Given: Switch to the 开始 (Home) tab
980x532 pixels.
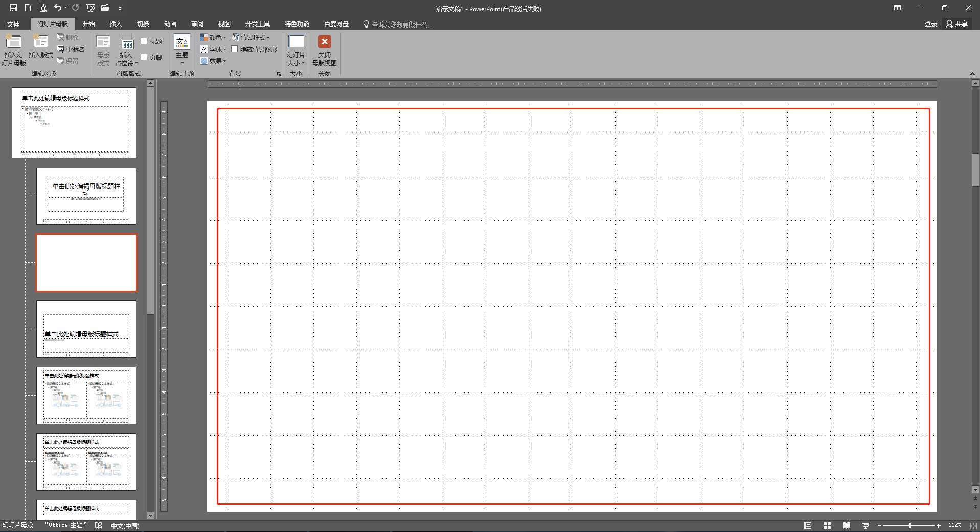Looking at the screenshot, I should point(89,24).
